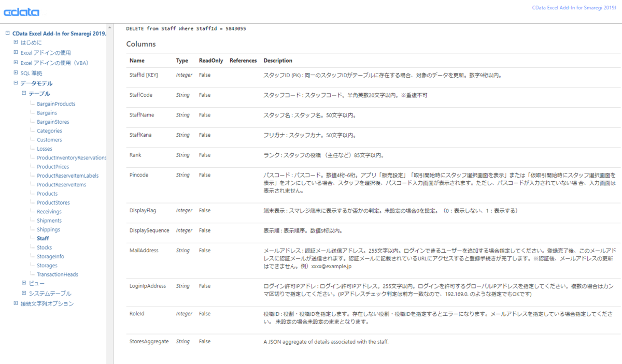Screen dimensions: 622x364
Task: Click the 接続文字列オプション link
Action: point(47,303)
